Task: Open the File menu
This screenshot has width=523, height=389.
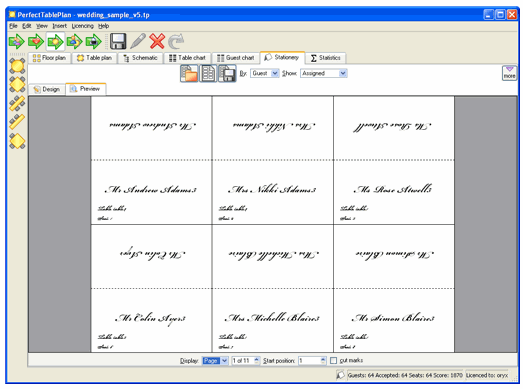Action: point(13,26)
